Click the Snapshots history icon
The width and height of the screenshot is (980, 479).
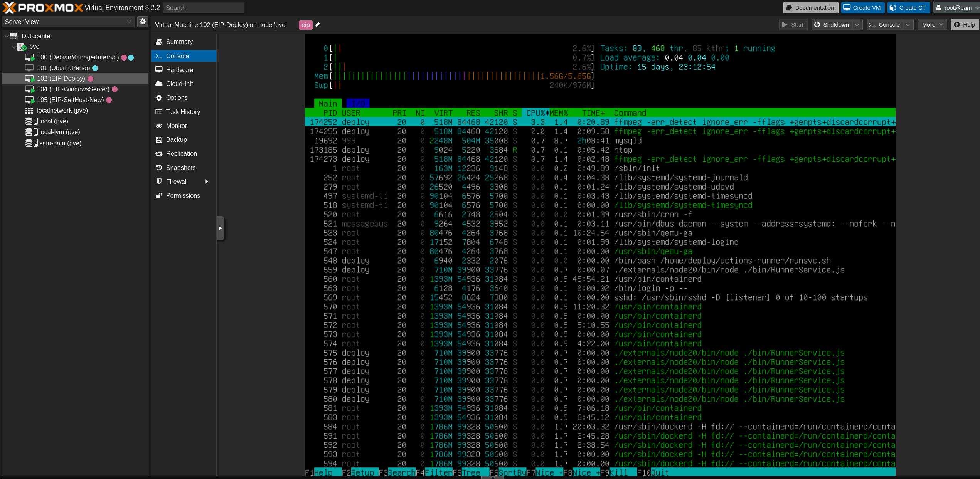click(159, 168)
